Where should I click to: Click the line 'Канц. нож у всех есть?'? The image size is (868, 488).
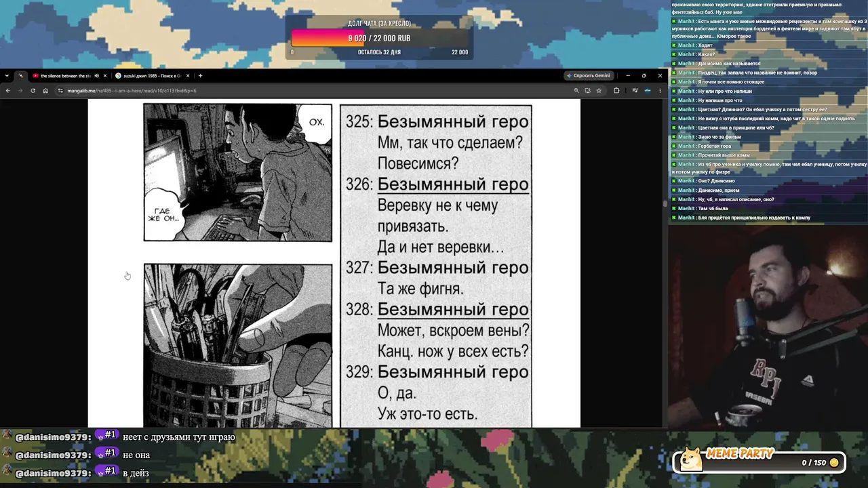coord(453,352)
